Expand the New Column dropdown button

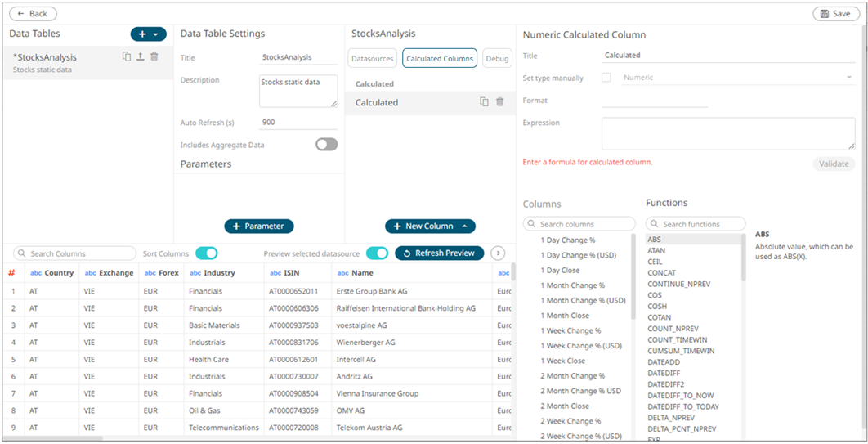[430, 226]
